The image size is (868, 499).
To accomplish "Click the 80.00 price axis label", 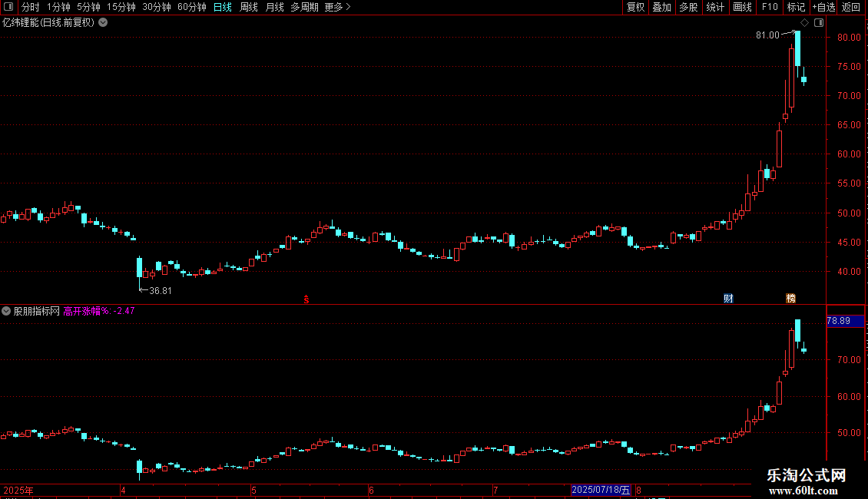I will pos(849,38).
